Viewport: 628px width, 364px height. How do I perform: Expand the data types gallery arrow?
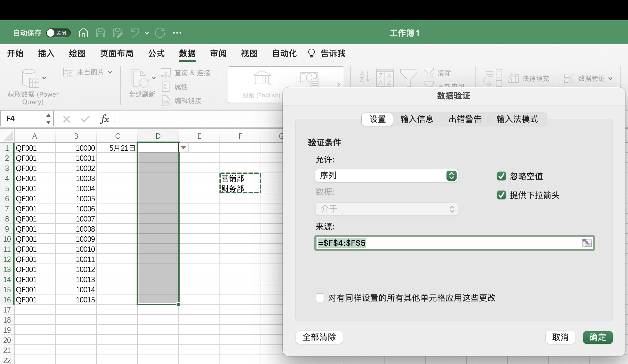[x=338, y=85]
